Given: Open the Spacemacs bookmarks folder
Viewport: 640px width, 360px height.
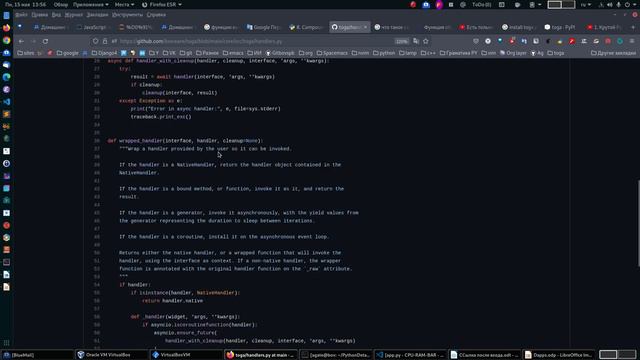Looking at the screenshot, I should [332, 53].
